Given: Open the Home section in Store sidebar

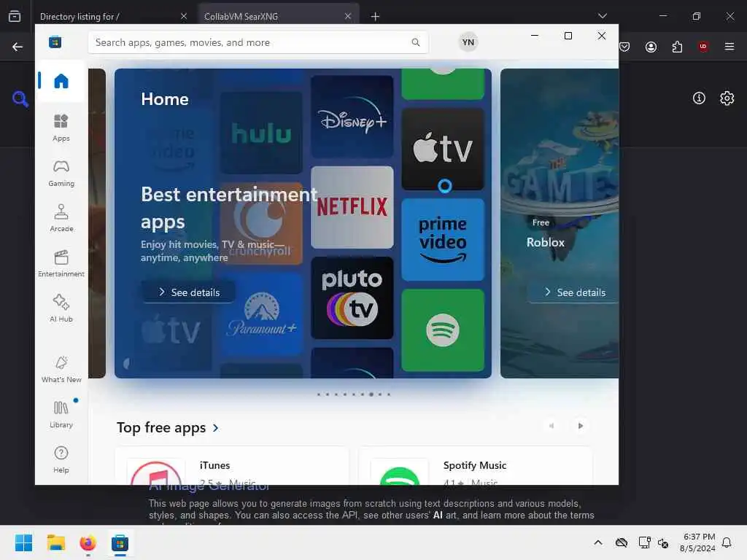Looking at the screenshot, I should click(61, 81).
